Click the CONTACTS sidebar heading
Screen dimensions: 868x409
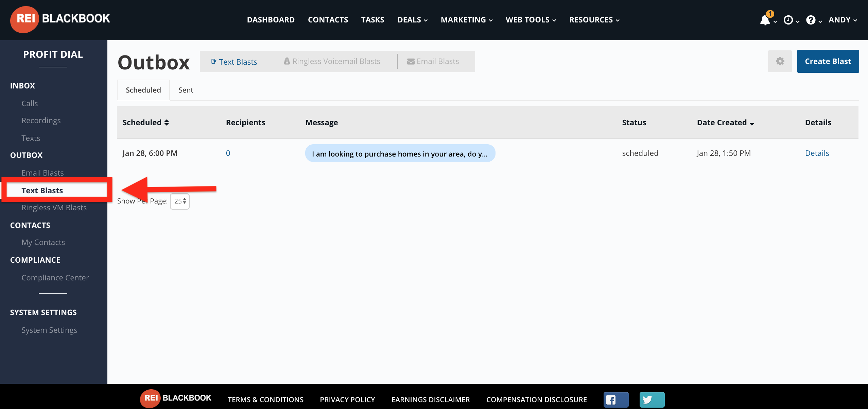coord(30,225)
